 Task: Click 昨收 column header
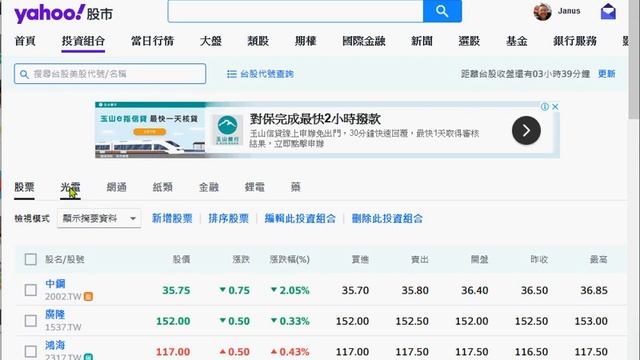(539, 259)
